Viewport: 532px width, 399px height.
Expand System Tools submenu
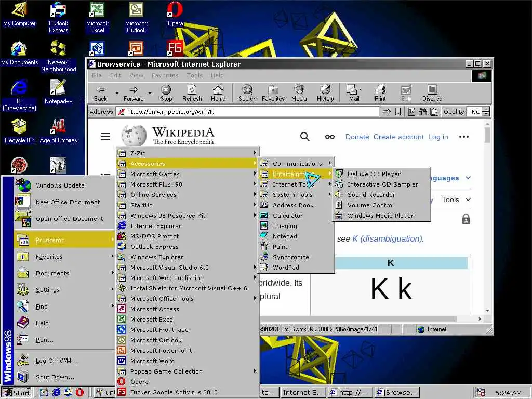pyautogui.click(x=296, y=195)
